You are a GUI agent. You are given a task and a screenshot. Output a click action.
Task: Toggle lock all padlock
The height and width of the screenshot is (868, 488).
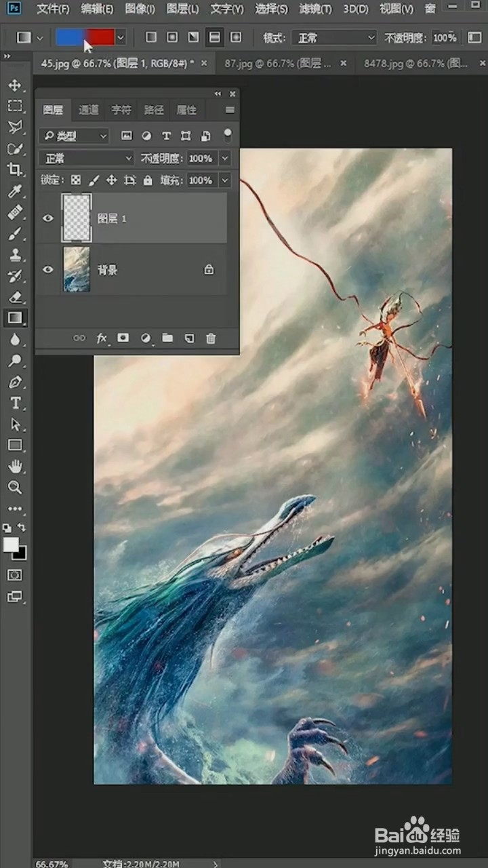tap(148, 180)
